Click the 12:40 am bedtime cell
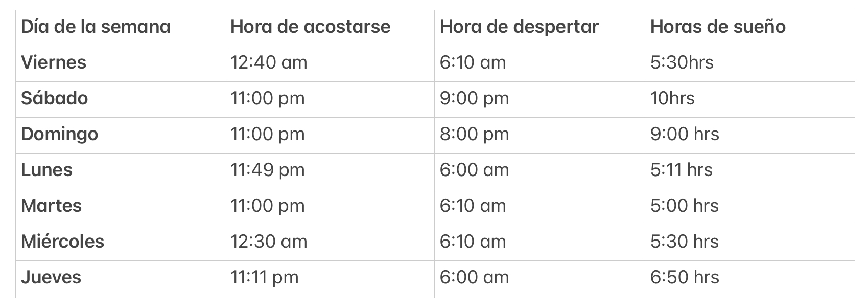 point(269,62)
